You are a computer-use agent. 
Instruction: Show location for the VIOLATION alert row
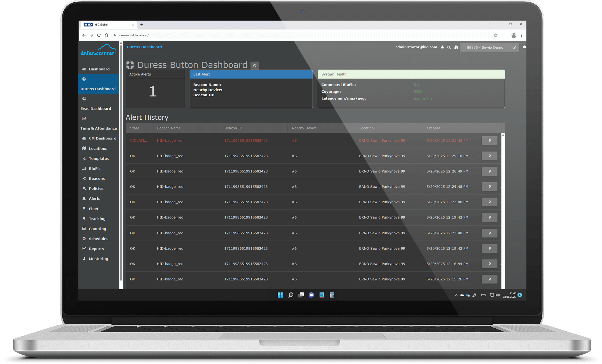[490, 140]
